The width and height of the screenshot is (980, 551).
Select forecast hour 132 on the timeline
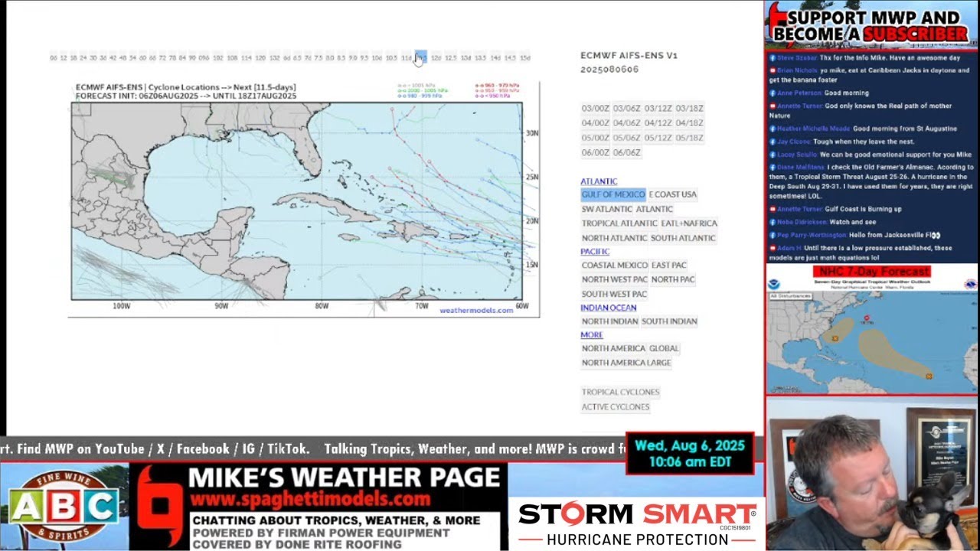pyautogui.click(x=275, y=58)
